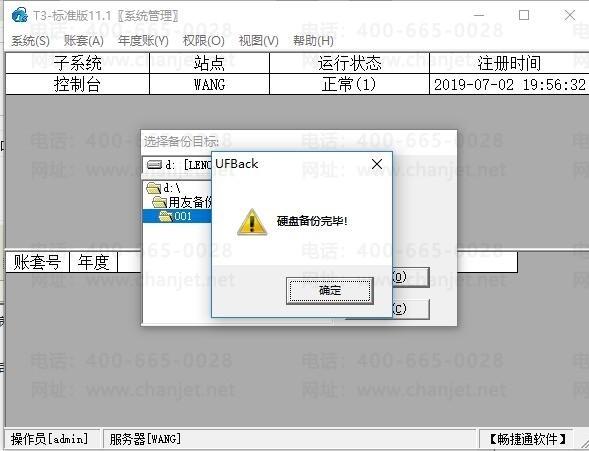
Task: Click the d: drive icon in drive selector
Action: click(x=154, y=164)
